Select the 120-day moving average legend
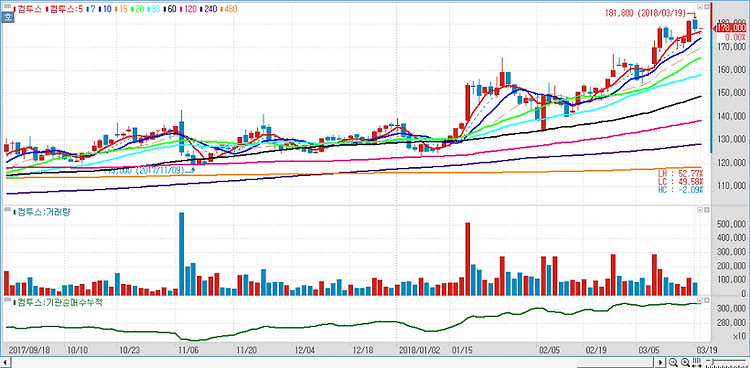Viewport: 750px width, 368px height. (x=188, y=9)
